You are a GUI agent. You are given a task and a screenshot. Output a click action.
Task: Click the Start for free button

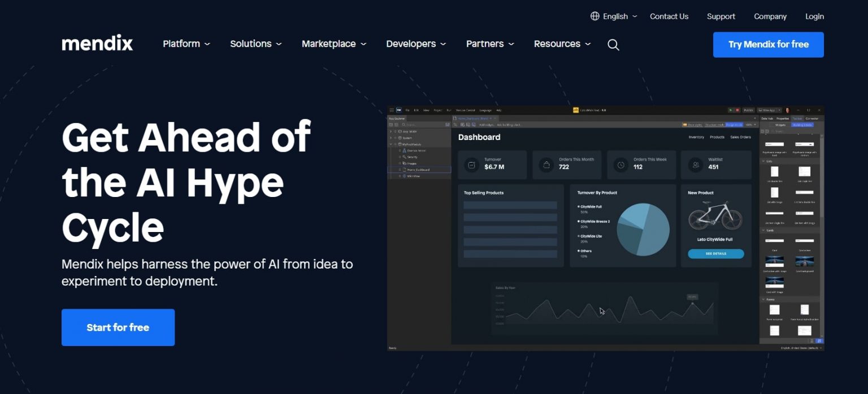[x=118, y=327]
